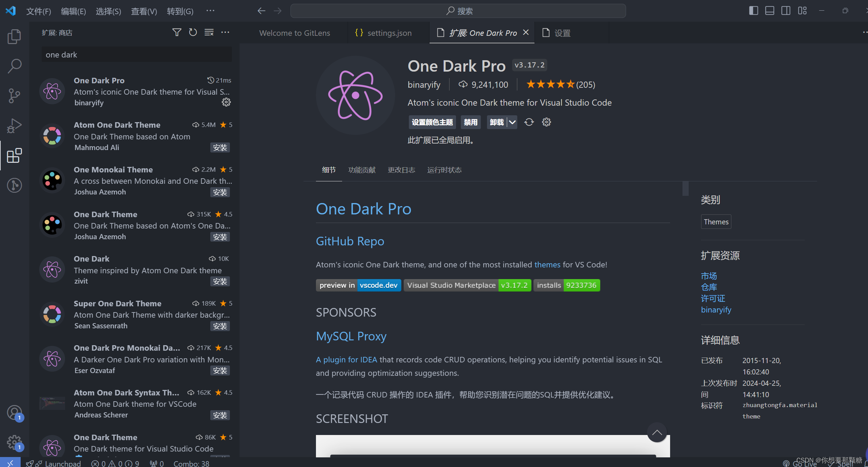This screenshot has width=868, height=467.
Task: Click the Launchpad rocket icon in the status bar
Action: [x=31, y=463]
